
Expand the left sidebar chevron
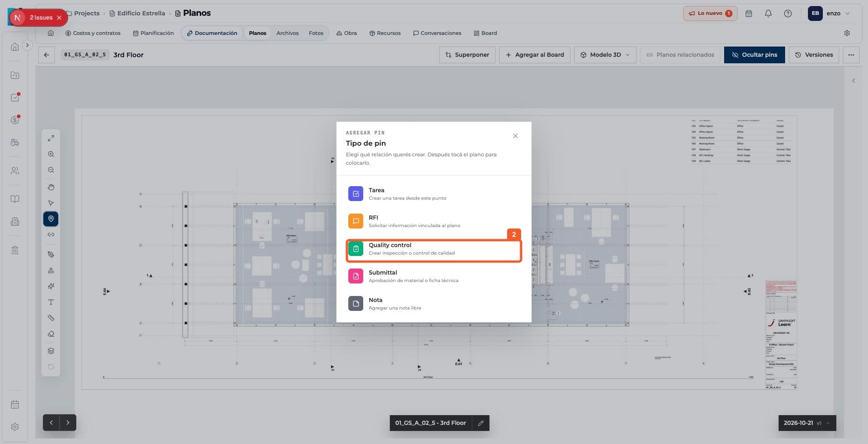[27, 45]
